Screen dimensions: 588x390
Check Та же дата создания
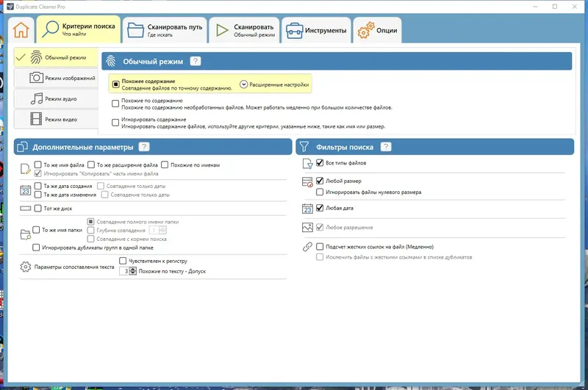(38, 185)
